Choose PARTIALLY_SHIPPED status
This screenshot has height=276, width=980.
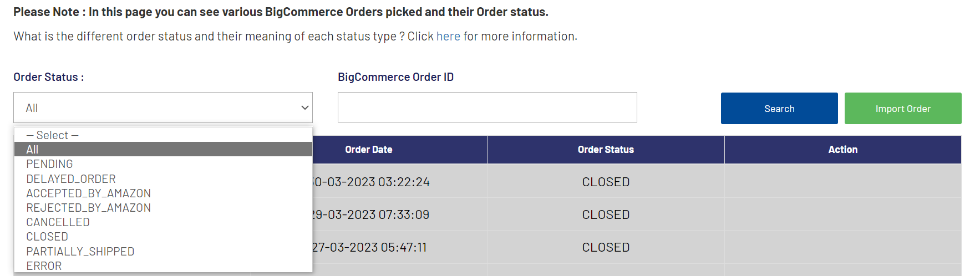click(x=80, y=252)
